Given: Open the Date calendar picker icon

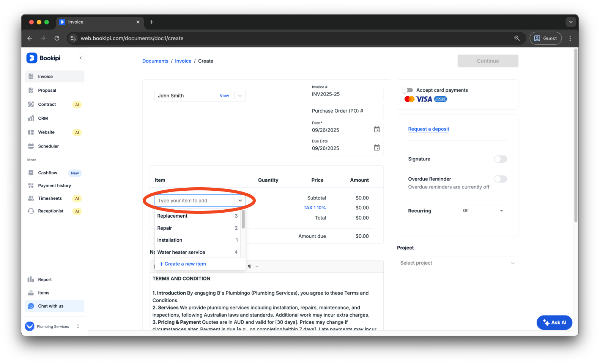Looking at the screenshot, I should [377, 130].
